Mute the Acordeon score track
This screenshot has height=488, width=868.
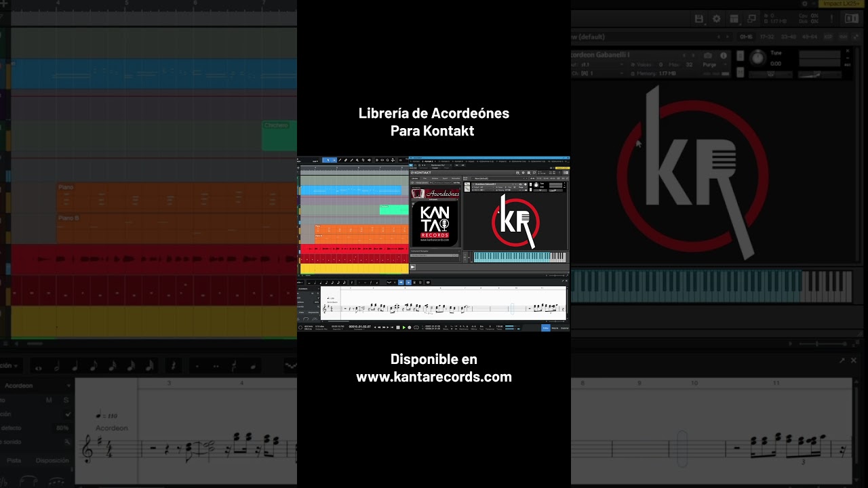pos(48,400)
